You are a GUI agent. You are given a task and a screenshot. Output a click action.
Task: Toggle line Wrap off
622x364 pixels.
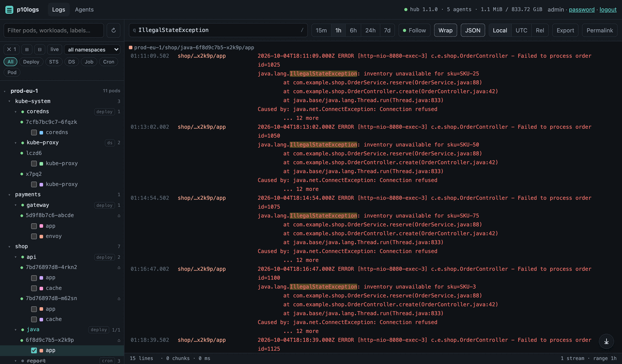point(445,30)
